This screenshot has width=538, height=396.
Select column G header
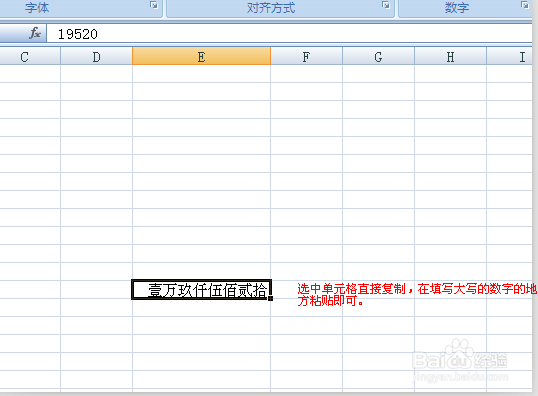click(x=378, y=56)
